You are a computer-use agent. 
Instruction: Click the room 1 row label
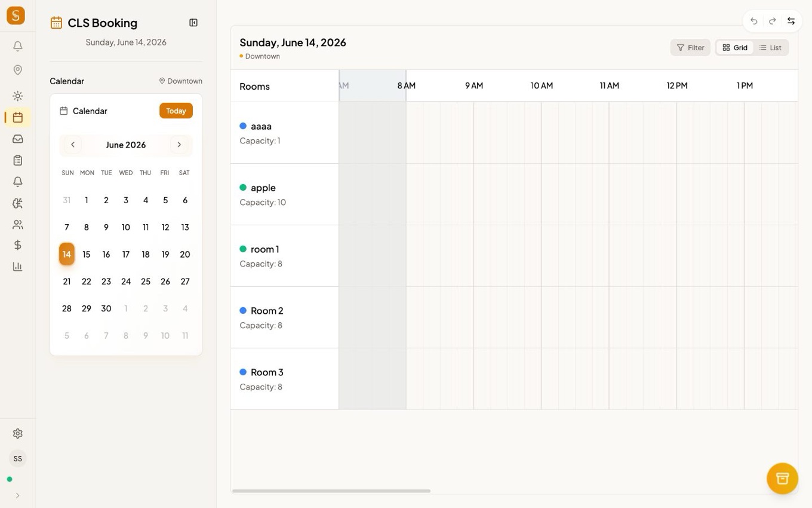tap(265, 249)
